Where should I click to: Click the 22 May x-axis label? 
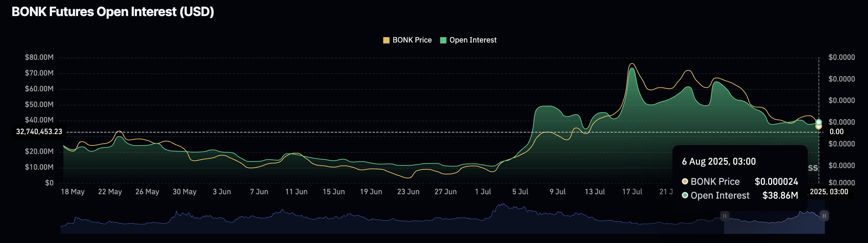point(110,192)
